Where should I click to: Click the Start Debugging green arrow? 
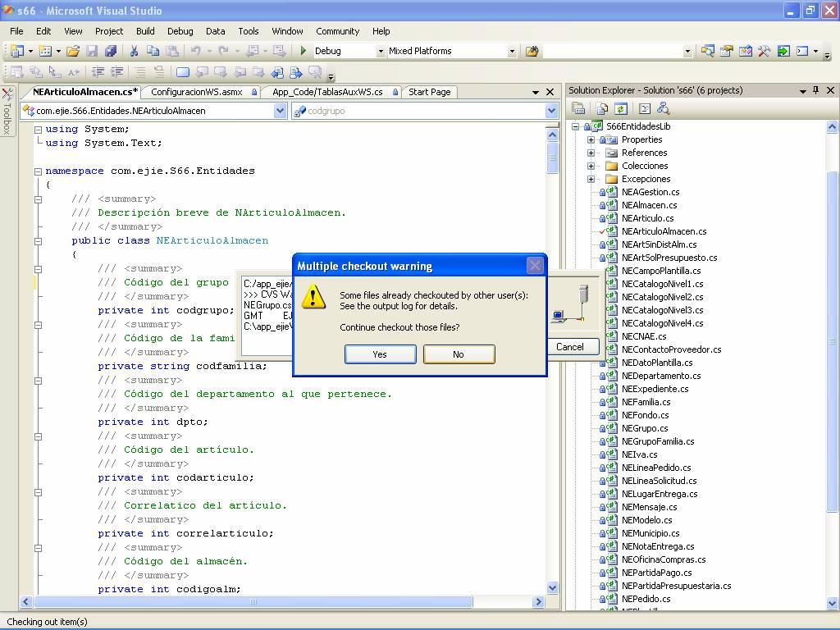[304, 51]
